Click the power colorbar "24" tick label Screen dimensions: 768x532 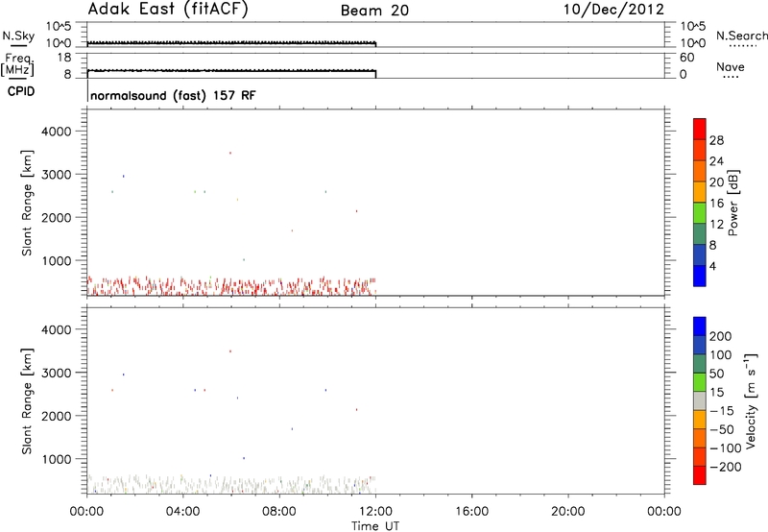pos(716,161)
